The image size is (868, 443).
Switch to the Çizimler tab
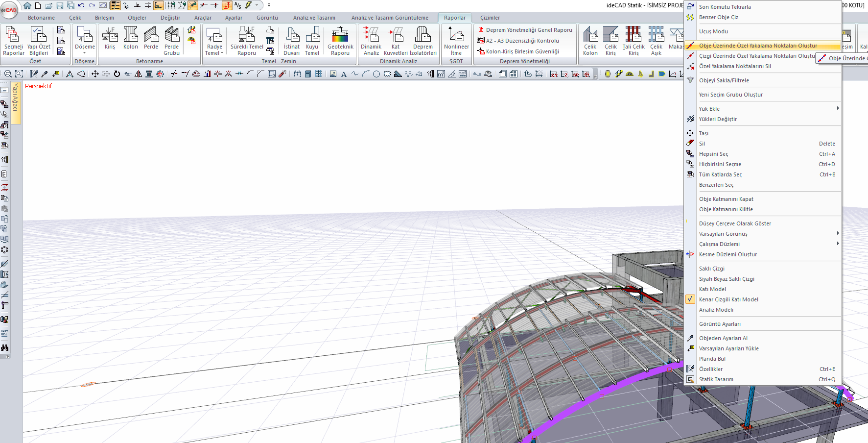tap(490, 18)
